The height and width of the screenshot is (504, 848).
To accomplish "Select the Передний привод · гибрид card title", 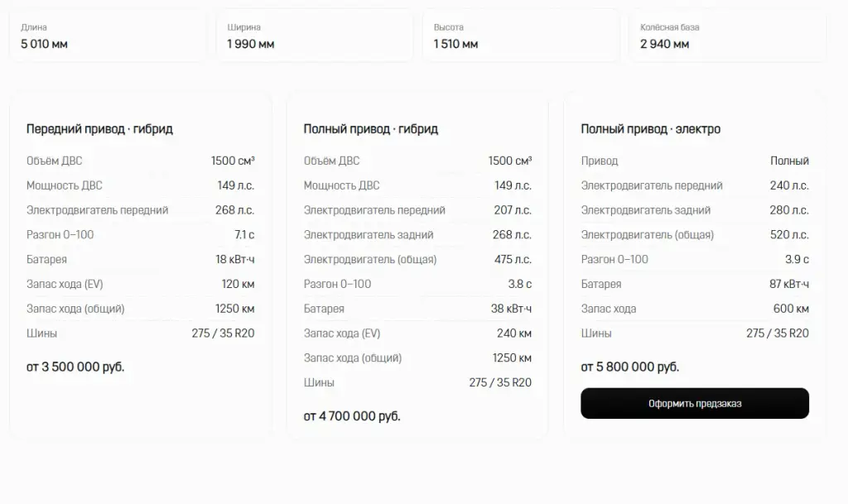I will pyautogui.click(x=99, y=129).
